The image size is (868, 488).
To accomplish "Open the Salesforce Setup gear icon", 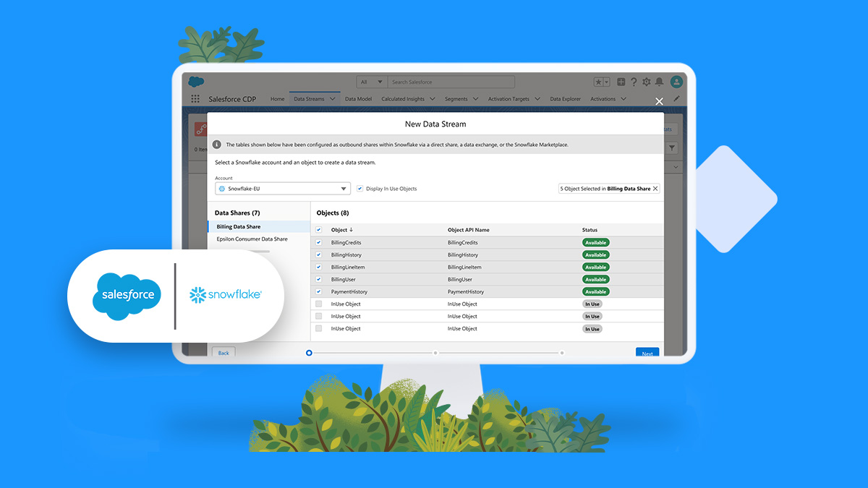I will coord(646,82).
